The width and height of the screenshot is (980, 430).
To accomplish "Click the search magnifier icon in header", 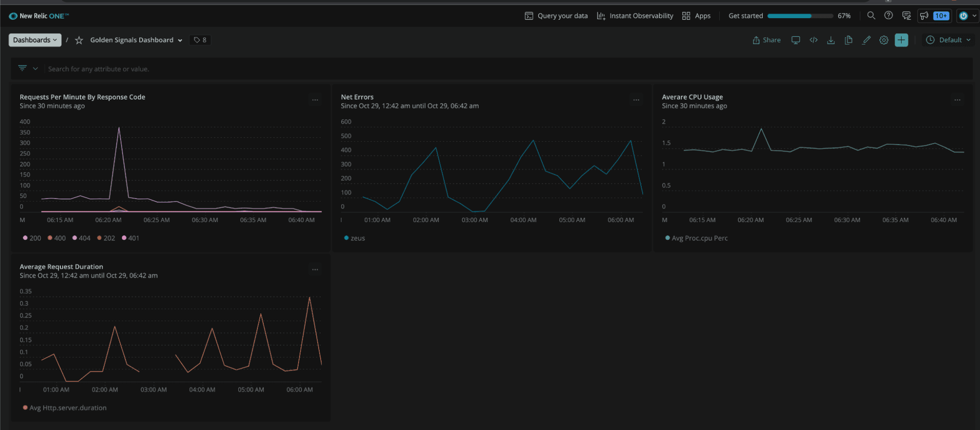I will pyautogui.click(x=871, y=16).
